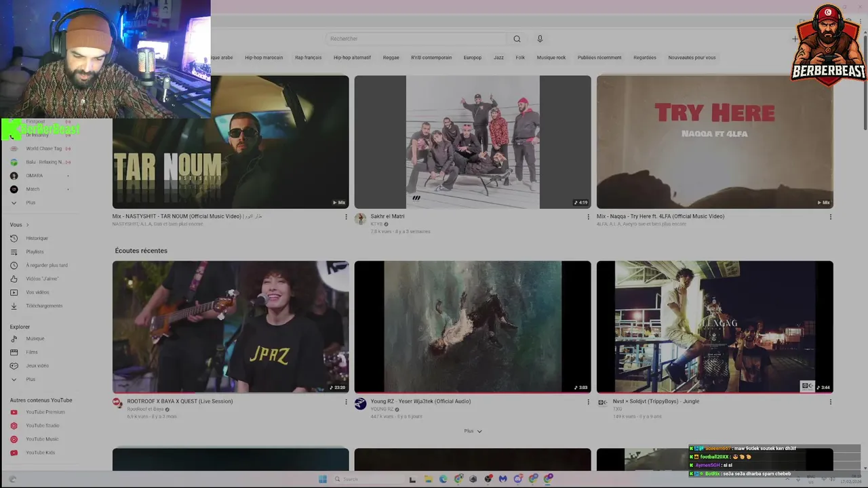Select the Publiées récemment chip
This screenshot has height=488, width=868.
click(599, 58)
